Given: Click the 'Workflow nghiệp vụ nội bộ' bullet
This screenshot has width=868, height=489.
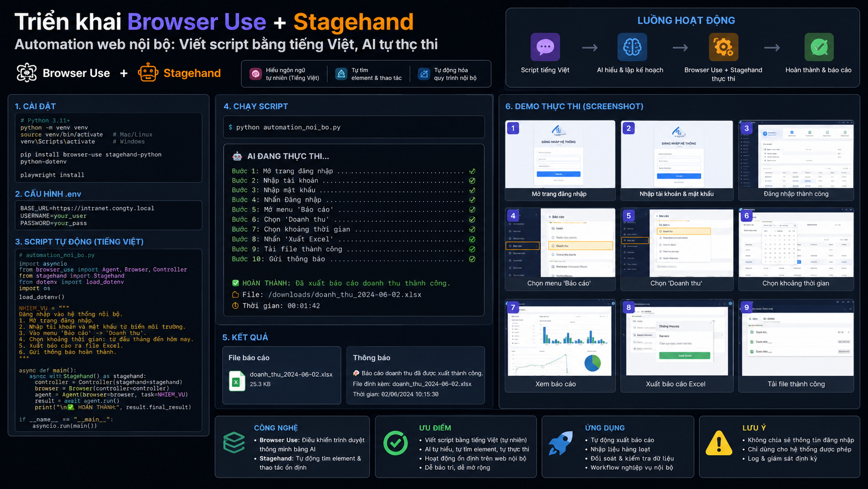Looking at the screenshot, I should [632, 467].
